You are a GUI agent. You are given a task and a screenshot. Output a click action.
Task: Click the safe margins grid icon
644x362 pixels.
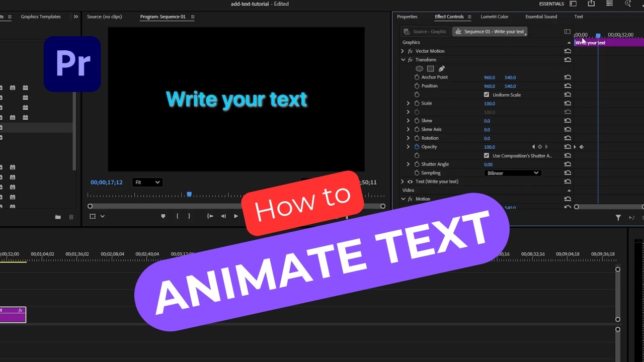93,216
